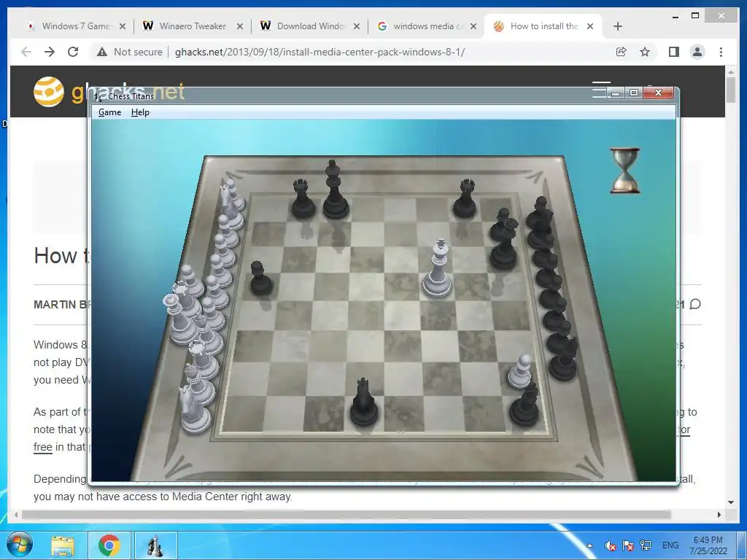Image resolution: width=747 pixels, height=560 pixels.
Task: Click the page scrollbar's down arrow
Action: click(731, 502)
